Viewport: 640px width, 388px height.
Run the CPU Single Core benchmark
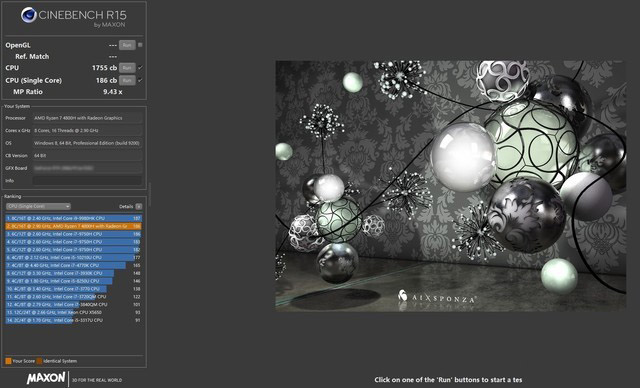(x=127, y=80)
